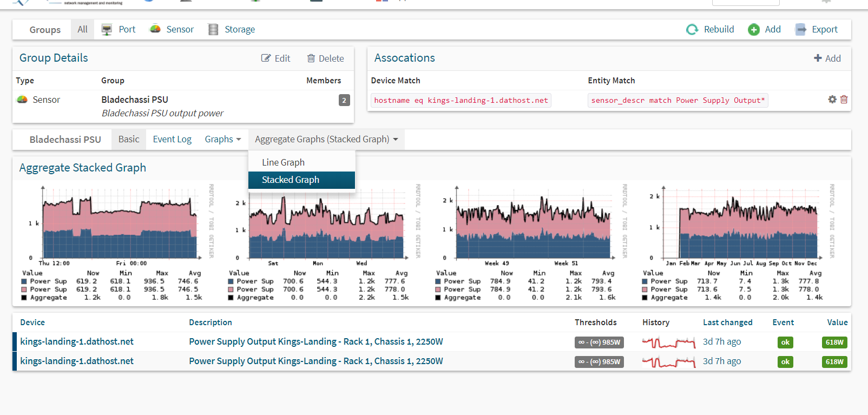Click the sensor_descr match entity rule
868x415 pixels.
tap(678, 100)
